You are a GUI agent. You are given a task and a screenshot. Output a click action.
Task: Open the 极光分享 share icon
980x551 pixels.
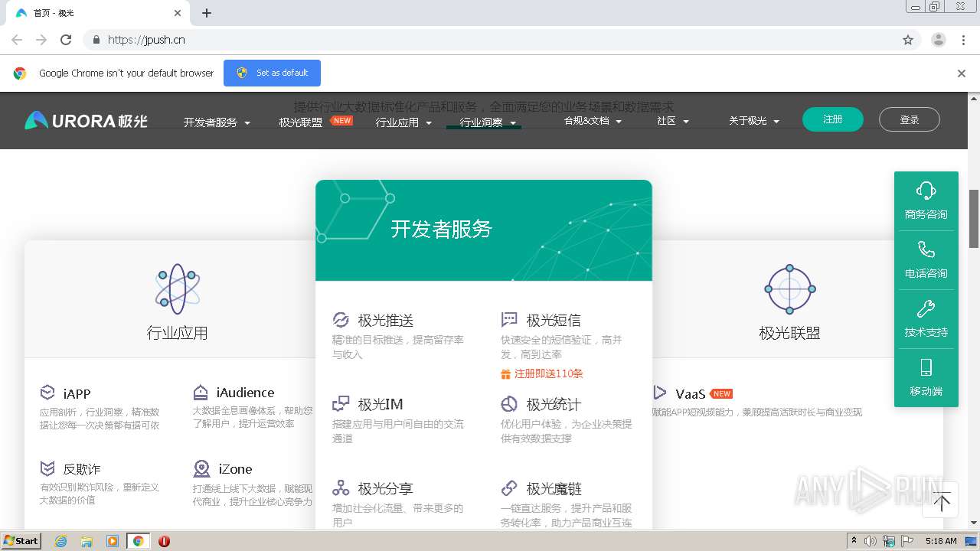click(x=341, y=487)
